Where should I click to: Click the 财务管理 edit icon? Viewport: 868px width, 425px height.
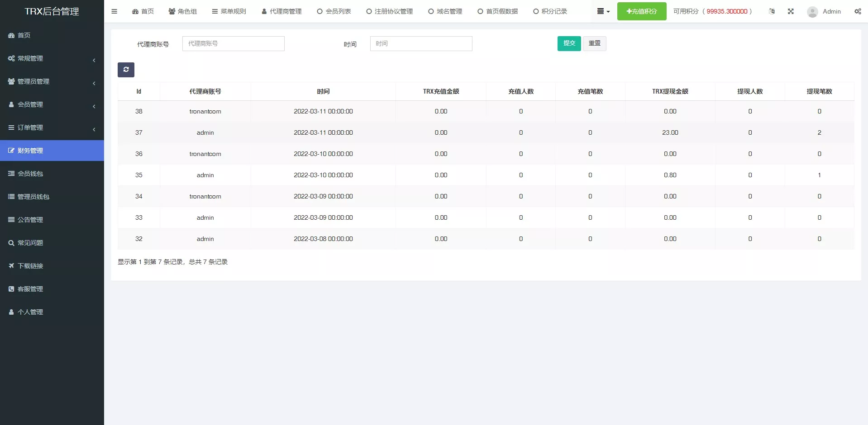pyautogui.click(x=11, y=151)
